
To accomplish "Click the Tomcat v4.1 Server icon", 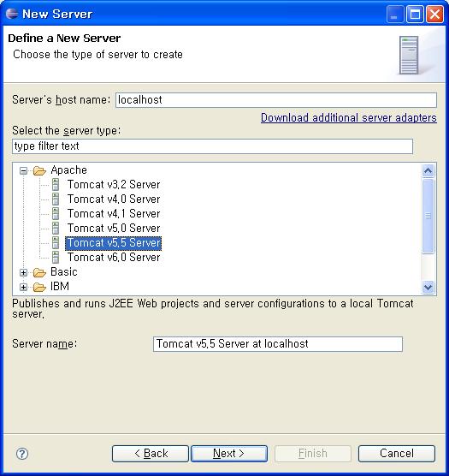I will tap(56, 214).
